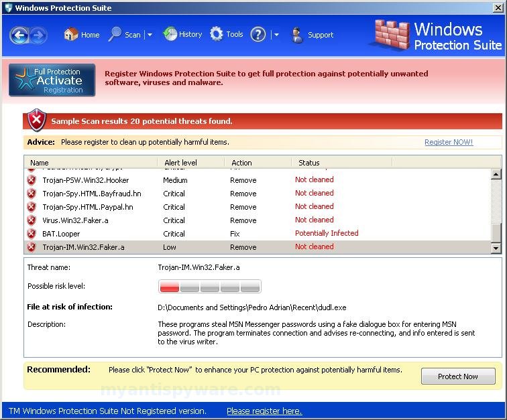
Task: Click the Fix action for BAT.Looper
Action: pos(235,234)
